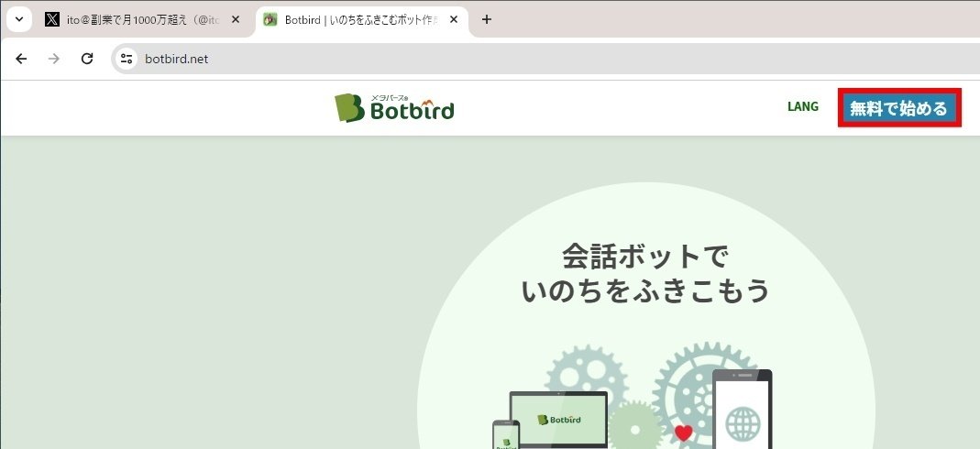Select the Botbird browser tab
Viewport: 980px width, 449px height.
click(362, 19)
